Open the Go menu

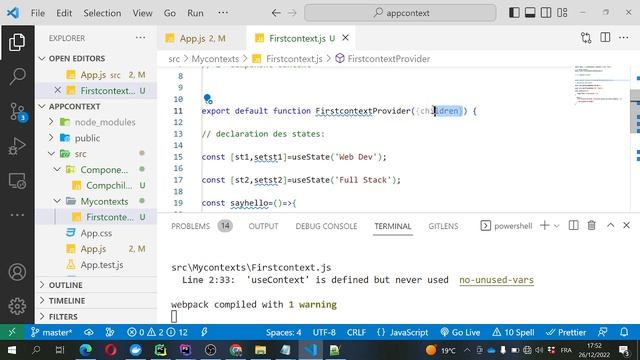[x=169, y=13]
